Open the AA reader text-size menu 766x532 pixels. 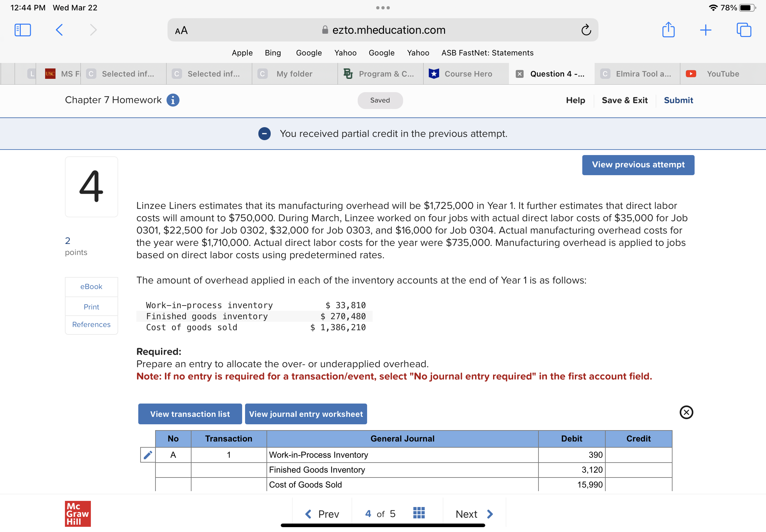181,31
